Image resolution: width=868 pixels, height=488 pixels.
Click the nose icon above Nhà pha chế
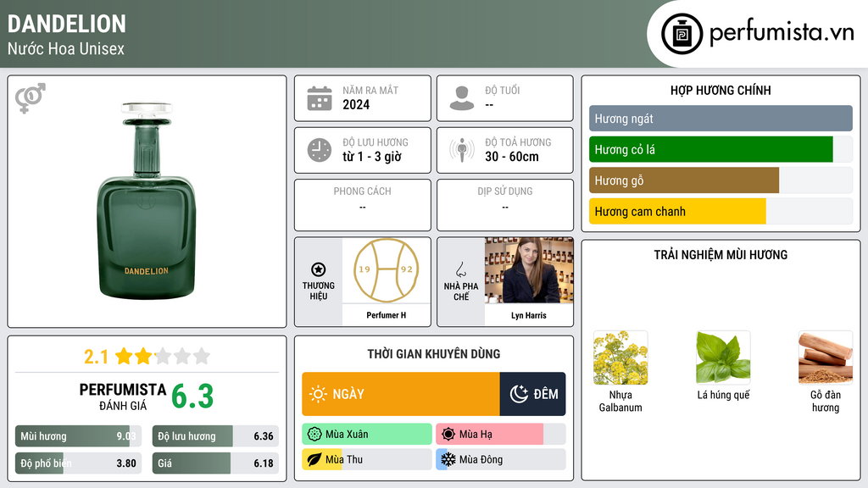460,269
